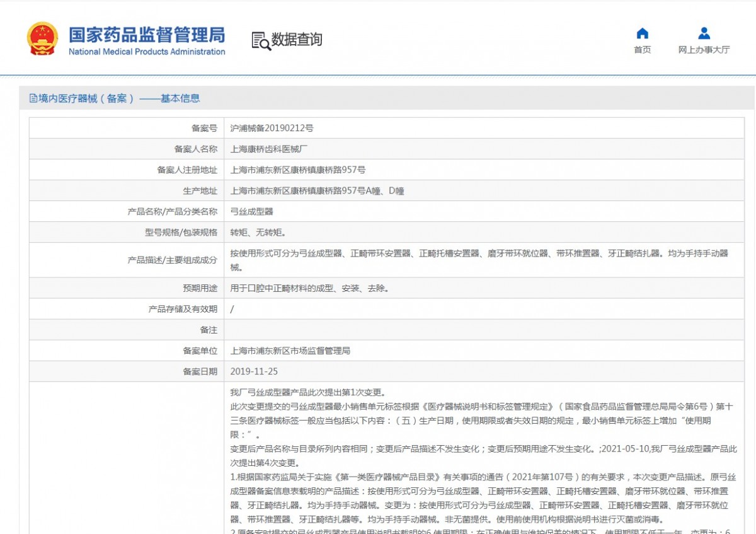The width and height of the screenshot is (756, 534).
Task: Click the national emblem logo
Action: tap(42, 38)
